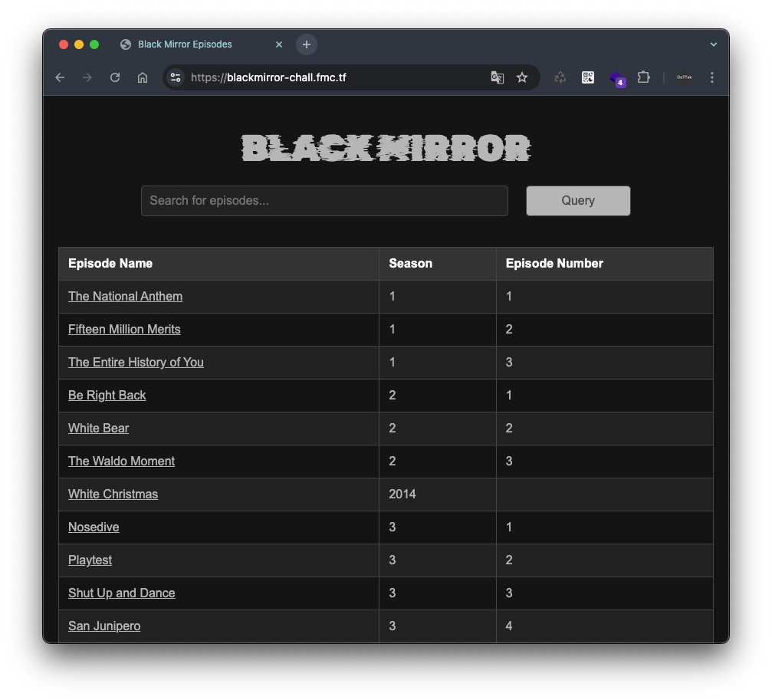Open the Shut Up and Dance link
Screen dimensions: 772x700
(x=122, y=593)
